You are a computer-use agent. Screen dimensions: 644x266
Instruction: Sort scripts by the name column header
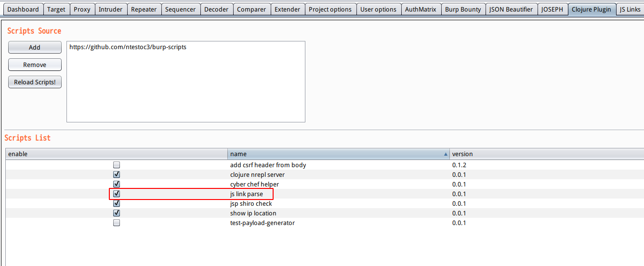point(339,154)
